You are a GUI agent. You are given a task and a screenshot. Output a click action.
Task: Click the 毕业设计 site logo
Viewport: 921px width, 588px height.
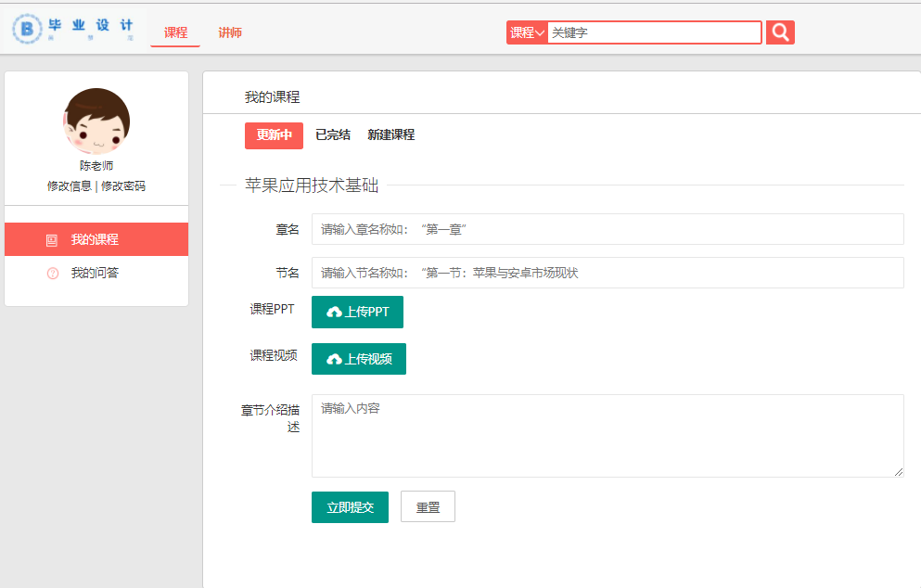tap(74, 30)
